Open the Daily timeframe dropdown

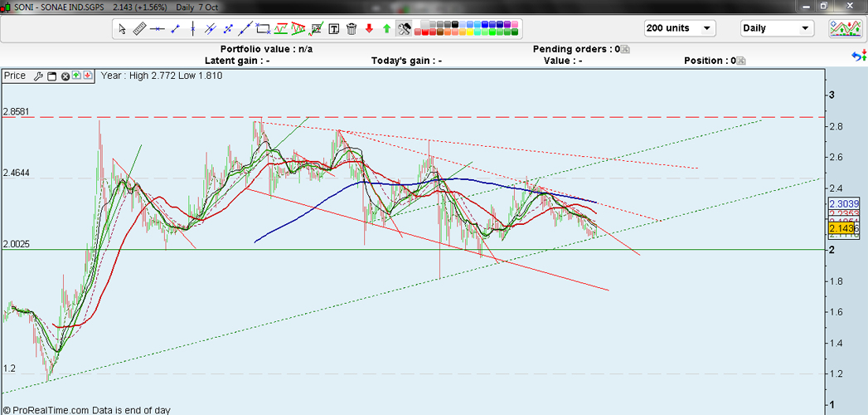[x=777, y=28]
